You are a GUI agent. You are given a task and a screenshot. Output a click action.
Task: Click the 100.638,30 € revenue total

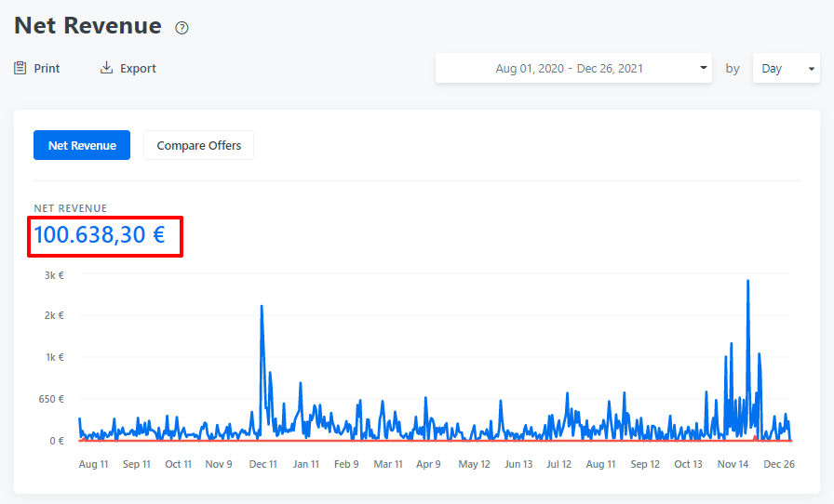click(100, 234)
